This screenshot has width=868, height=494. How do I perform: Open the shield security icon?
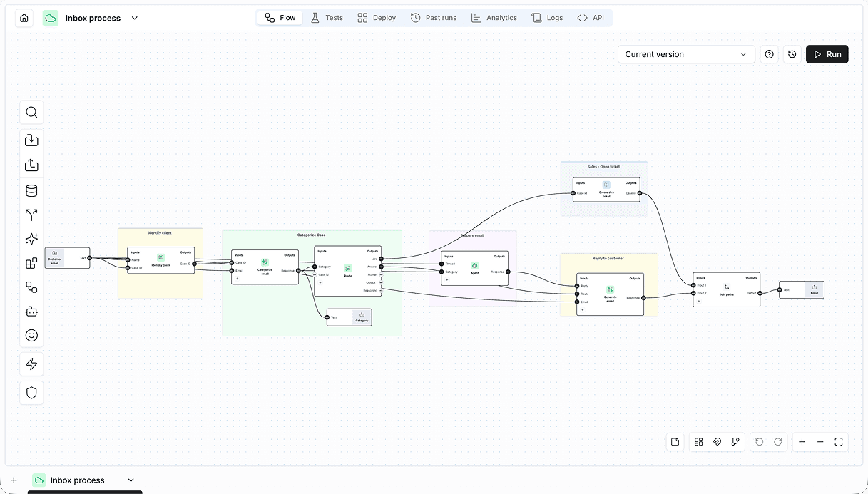pyautogui.click(x=31, y=393)
